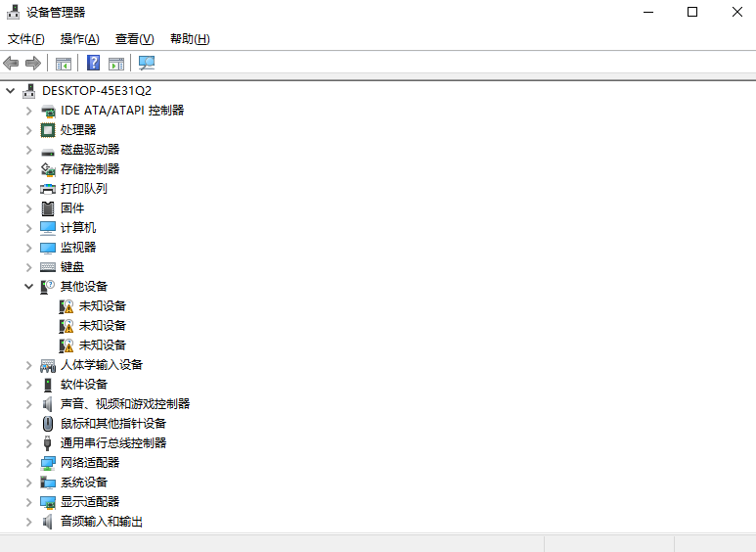Select the first 未知设备 entry
756x552 pixels.
tap(102, 305)
